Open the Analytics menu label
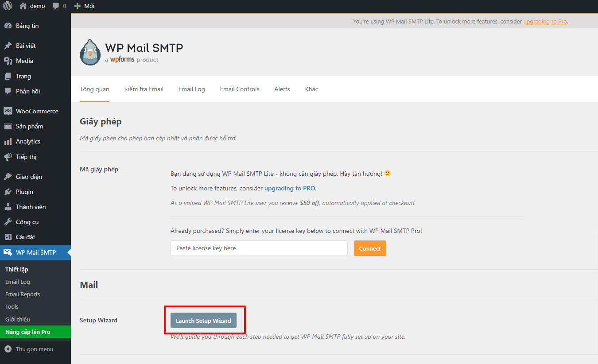The image size is (598, 364). (x=28, y=141)
